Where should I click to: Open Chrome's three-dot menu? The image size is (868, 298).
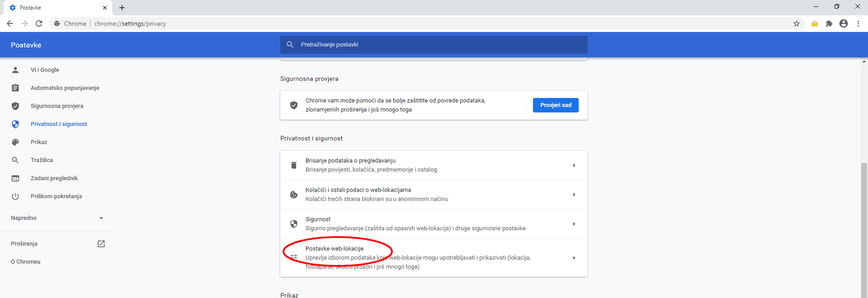pos(858,23)
